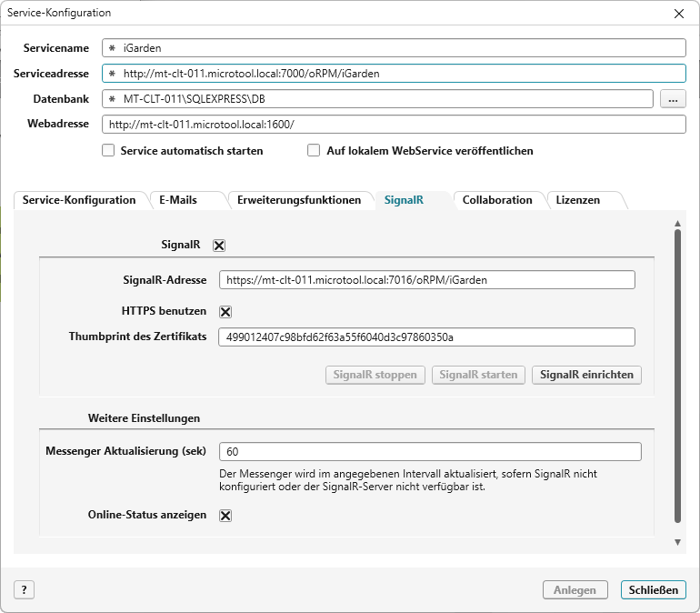Switch to the Service-Konfiguration tab
Image resolution: width=700 pixels, height=613 pixels.
[x=79, y=200]
